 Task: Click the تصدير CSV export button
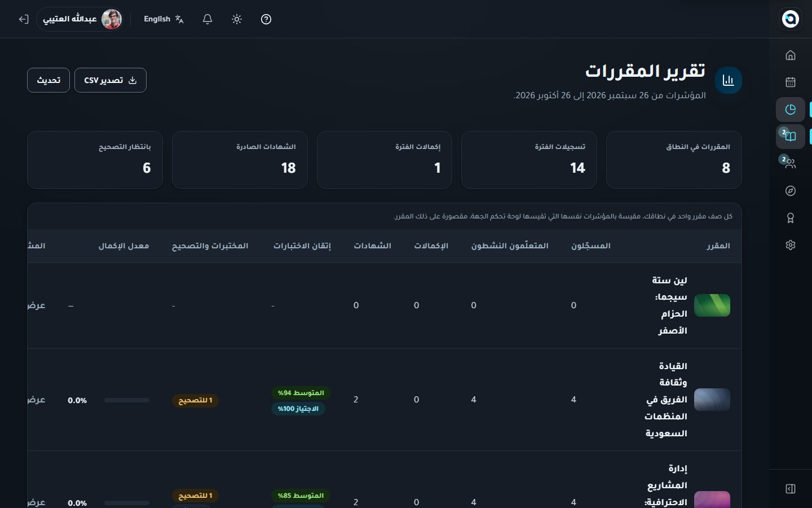click(111, 80)
